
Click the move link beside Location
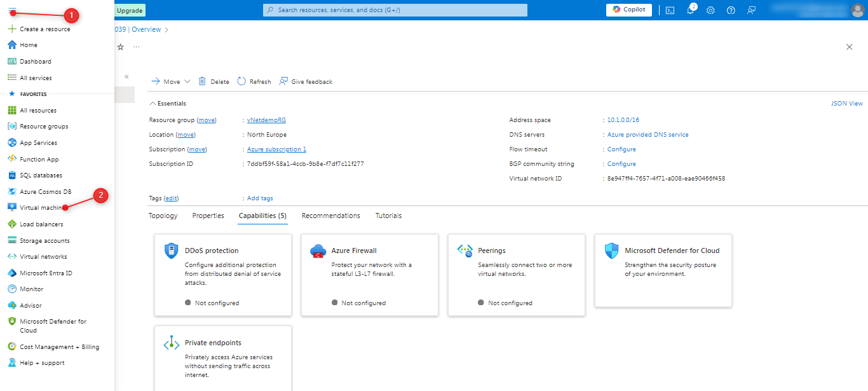(186, 135)
